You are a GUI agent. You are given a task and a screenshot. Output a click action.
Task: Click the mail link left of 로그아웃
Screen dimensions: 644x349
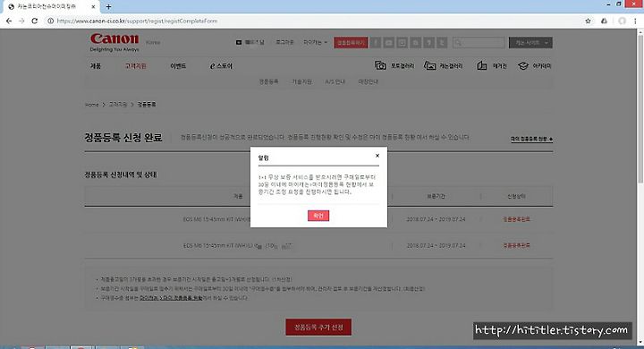pyautogui.click(x=250, y=42)
